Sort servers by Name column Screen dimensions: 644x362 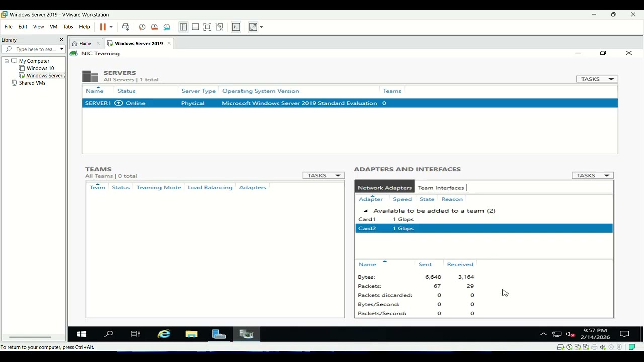(x=94, y=91)
